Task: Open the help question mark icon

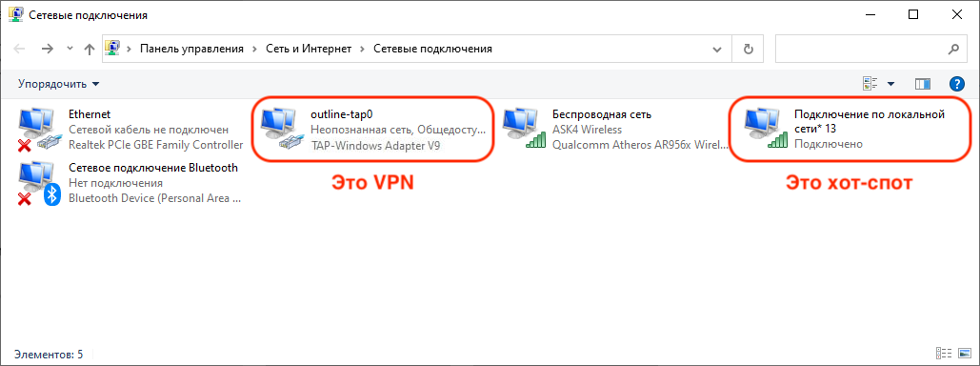Action: 956,84
